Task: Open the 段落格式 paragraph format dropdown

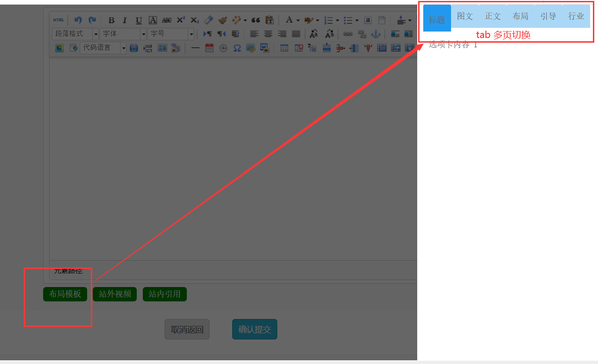Action: click(x=76, y=34)
